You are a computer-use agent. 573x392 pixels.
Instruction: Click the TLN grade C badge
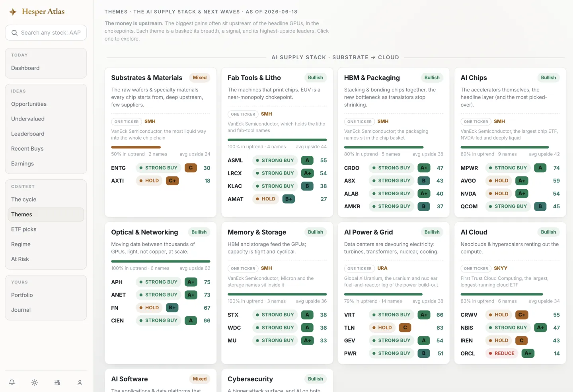tap(405, 328)
